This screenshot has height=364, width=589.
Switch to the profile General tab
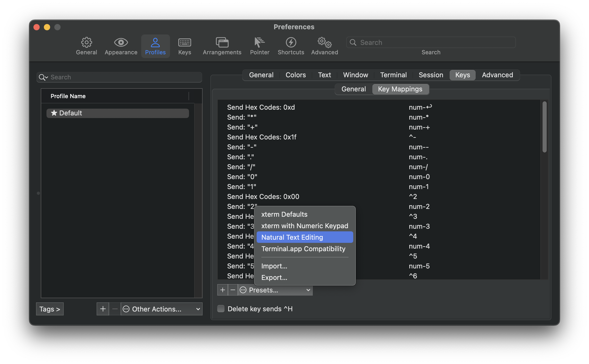261,75
